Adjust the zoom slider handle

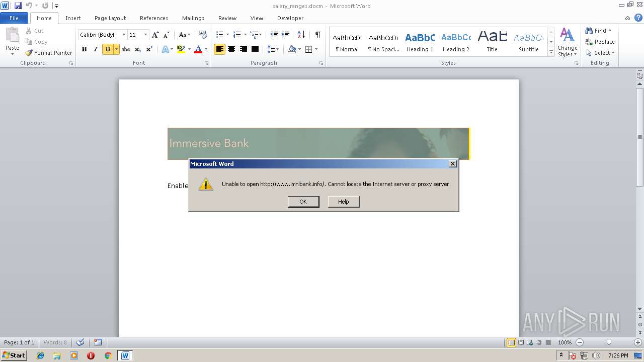point(609,342)
